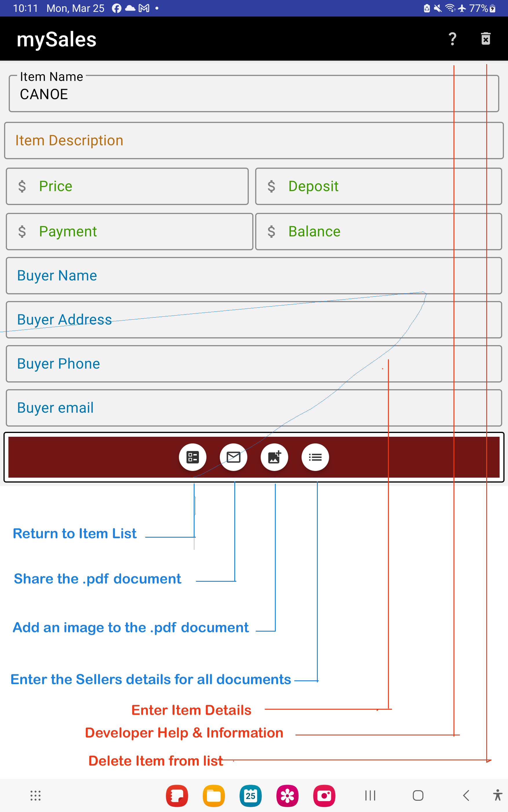Tap the delete item trash icon
The height and width of the screenshot is (812, 508).
click(x=485, y=39)
